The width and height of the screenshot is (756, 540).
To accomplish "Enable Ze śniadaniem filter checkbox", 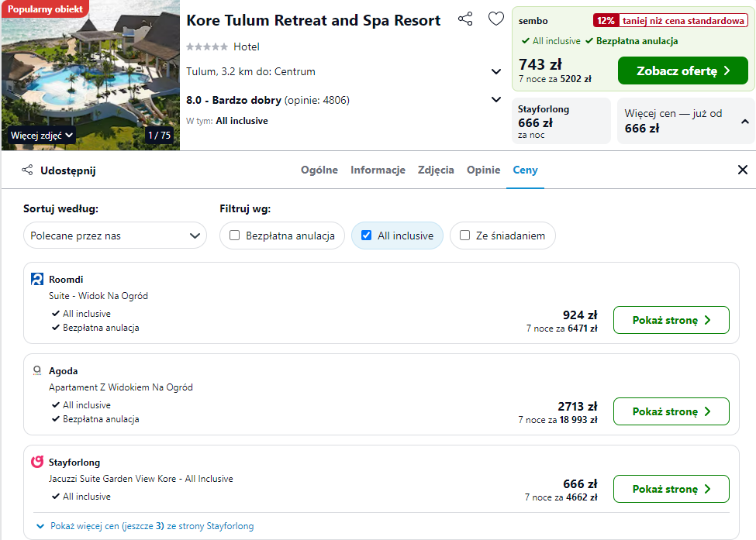I will [464, 235].
